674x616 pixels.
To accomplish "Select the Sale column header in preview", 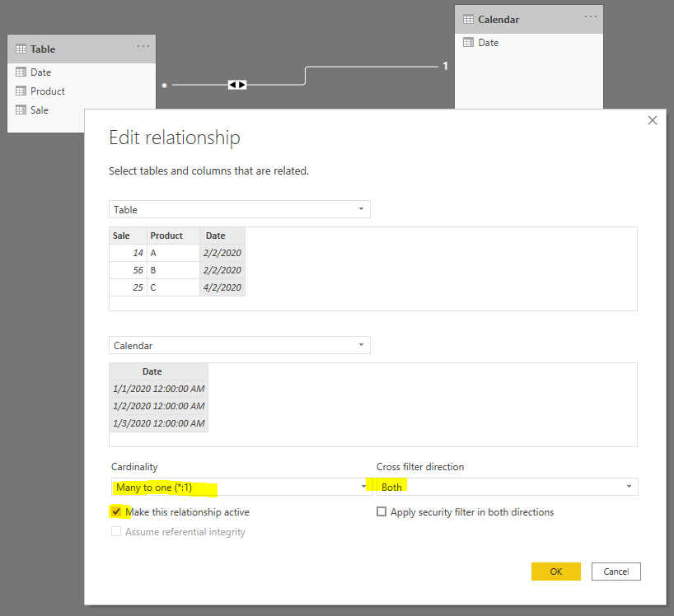I will click(128, 236).
